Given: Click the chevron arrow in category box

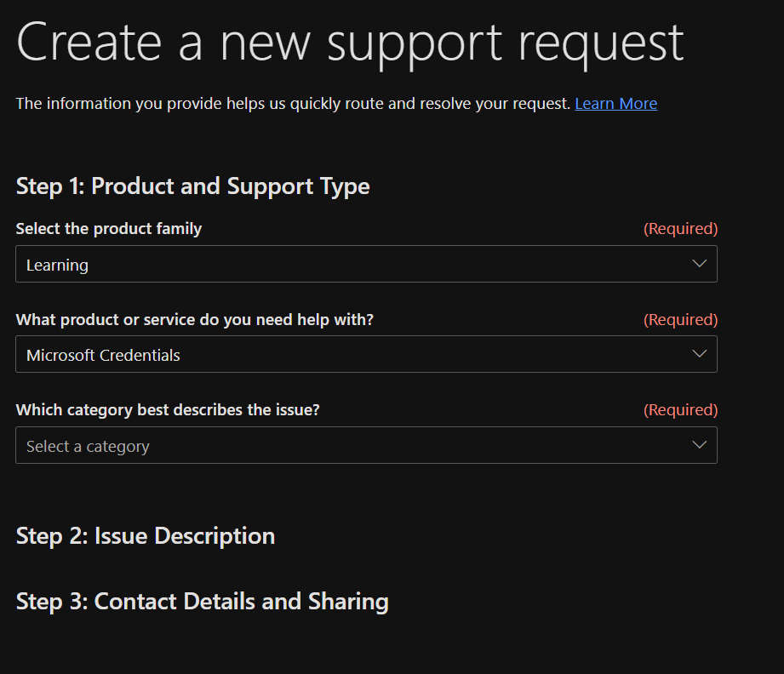Looking at the screenshot, I should (x=700, y=445).
